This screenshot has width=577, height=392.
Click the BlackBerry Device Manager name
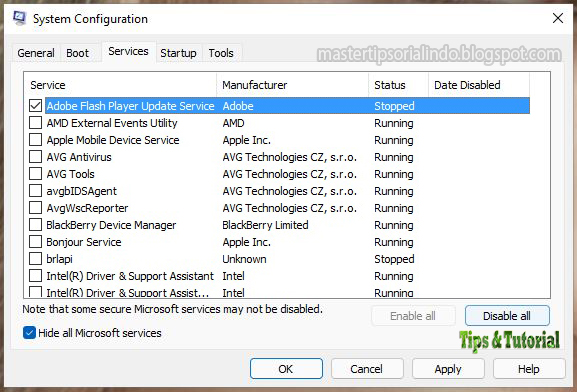111,225
